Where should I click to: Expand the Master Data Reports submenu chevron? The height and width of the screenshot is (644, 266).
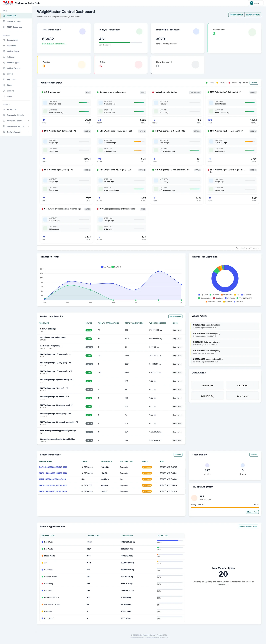28,126
